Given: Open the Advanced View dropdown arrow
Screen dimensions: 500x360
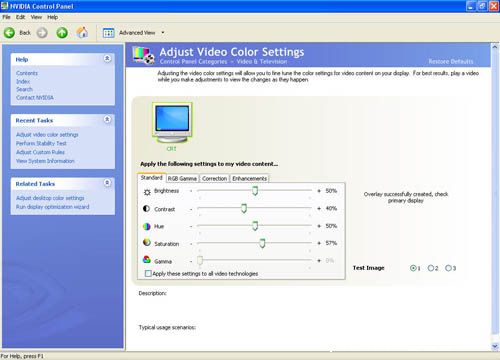Looking at the screenshot, I should coord(163,33).
